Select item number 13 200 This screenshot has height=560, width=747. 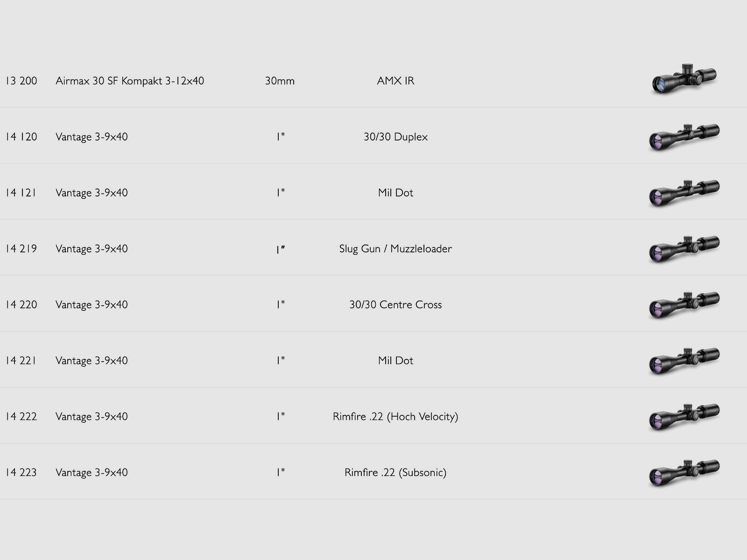tap(21, 81)
